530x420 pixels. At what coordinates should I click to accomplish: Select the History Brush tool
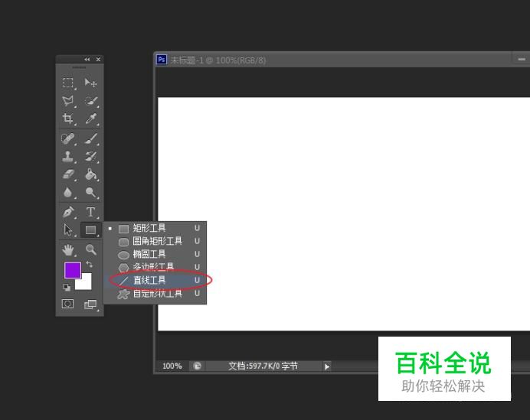90,156
